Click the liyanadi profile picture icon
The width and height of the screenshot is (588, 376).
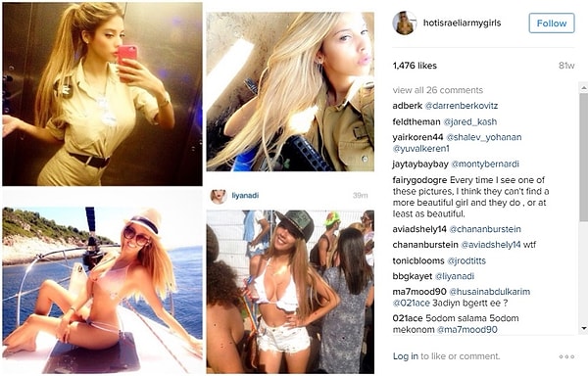pos(219,196)
